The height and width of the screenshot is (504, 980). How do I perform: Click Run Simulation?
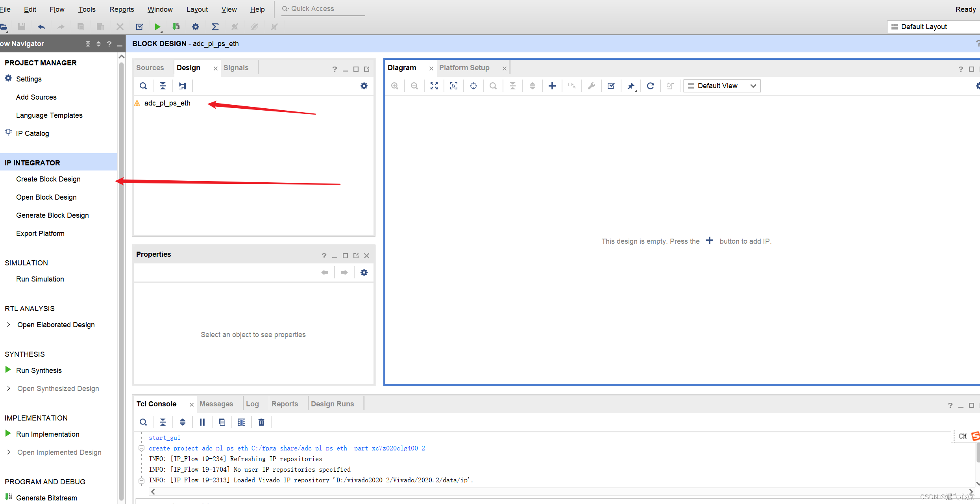pos(40,279)
